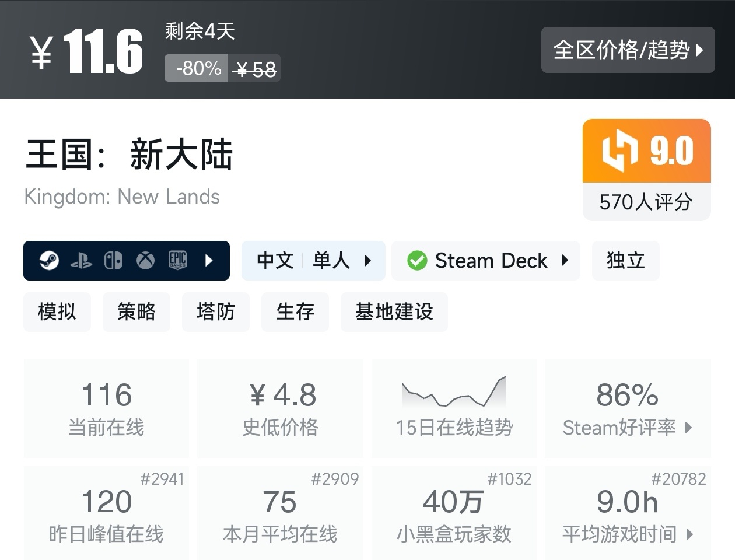The width and height of the screenshot is (735, 560).
Task: Select the Steam platform icon
Action: tap(50, 261)
